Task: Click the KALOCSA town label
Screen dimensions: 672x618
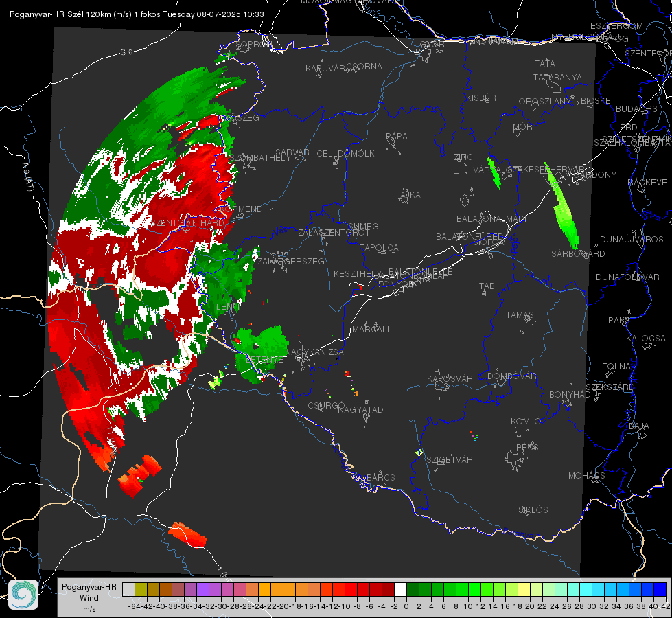Action: [x=645, y=339]
